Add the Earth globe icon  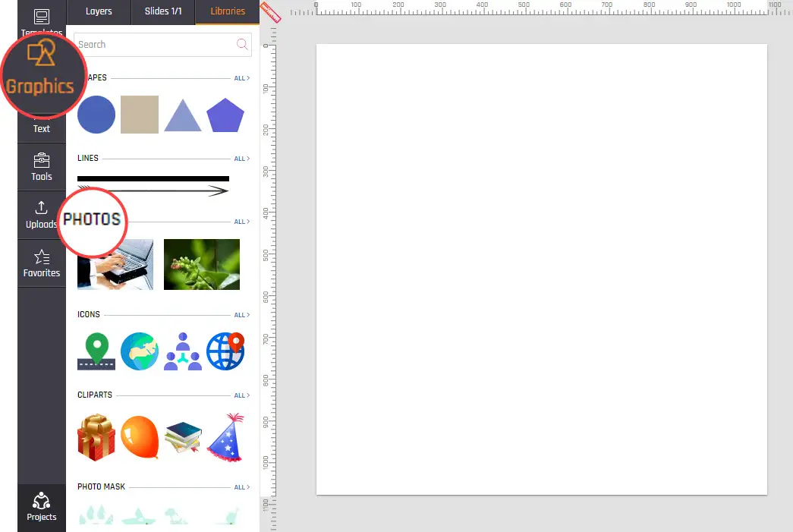pyautogui.click(x=140, y=351)
